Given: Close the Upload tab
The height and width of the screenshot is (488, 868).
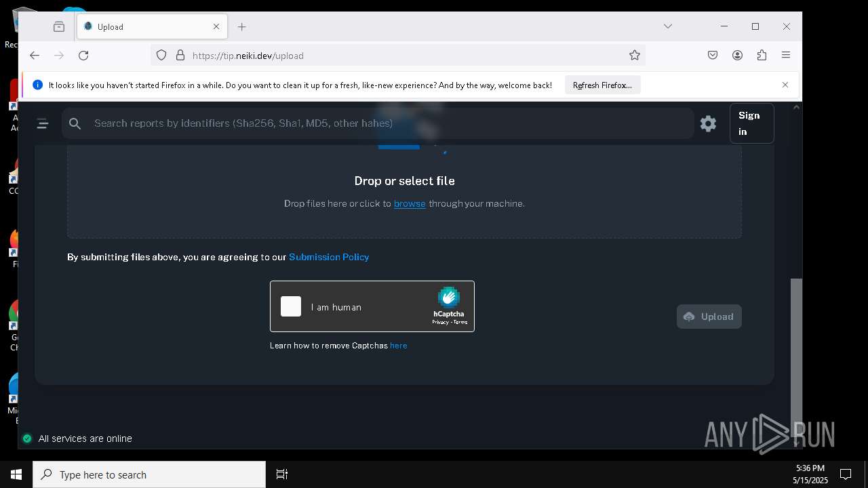Looking at the screenshot, I should 216,26.
